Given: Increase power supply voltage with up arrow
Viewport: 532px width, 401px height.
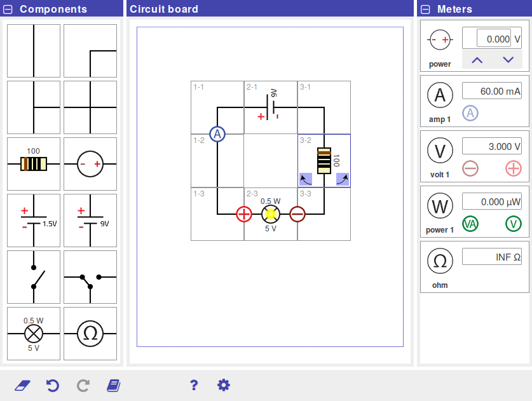Looking at the screenshot, I should pos(477,60).
